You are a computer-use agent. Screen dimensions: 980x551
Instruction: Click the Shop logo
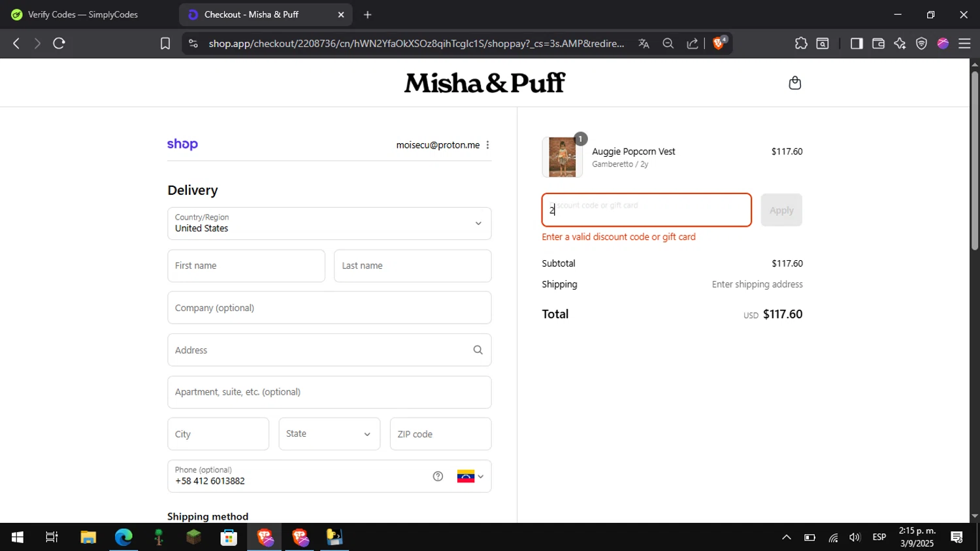182,144
